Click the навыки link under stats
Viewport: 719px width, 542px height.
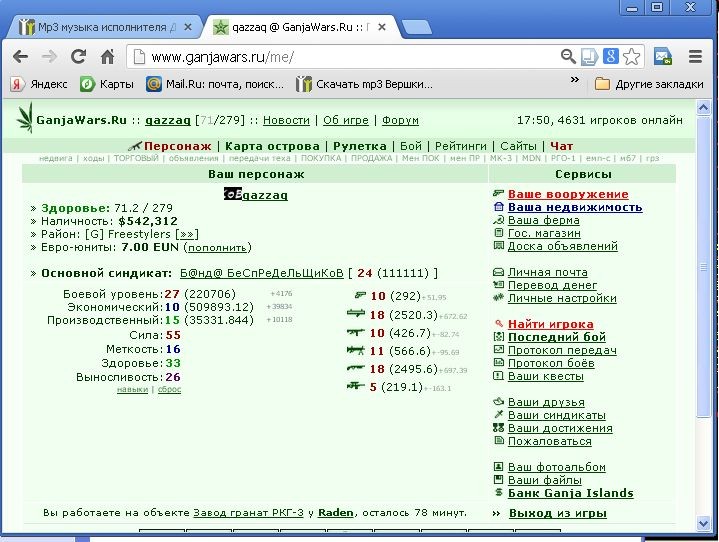coord(132,389)
